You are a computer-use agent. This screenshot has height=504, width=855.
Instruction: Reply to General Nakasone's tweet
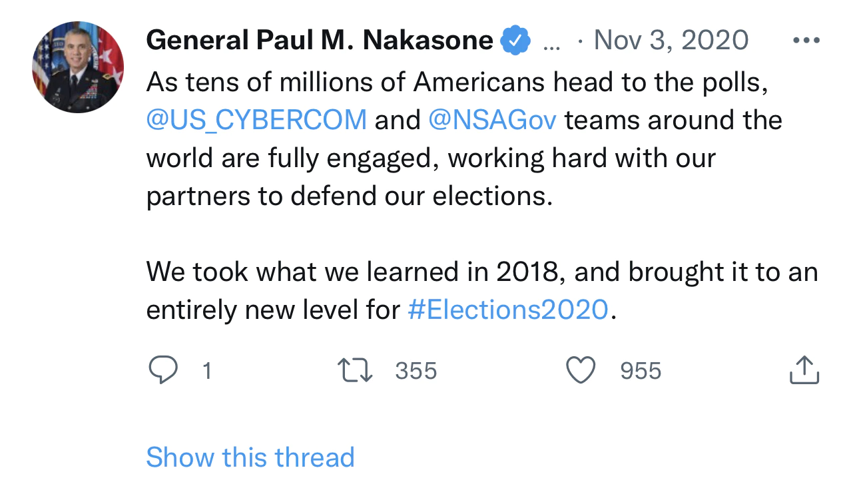point(162,370)
